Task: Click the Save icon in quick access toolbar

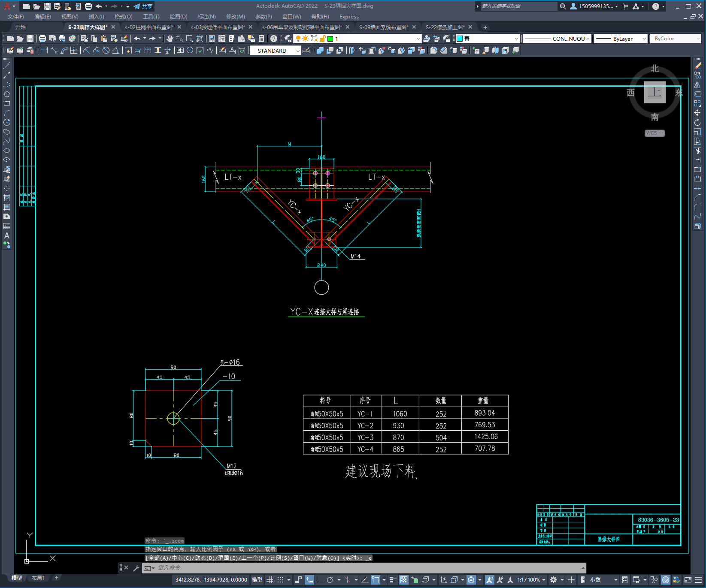Action: coord(47,6)
